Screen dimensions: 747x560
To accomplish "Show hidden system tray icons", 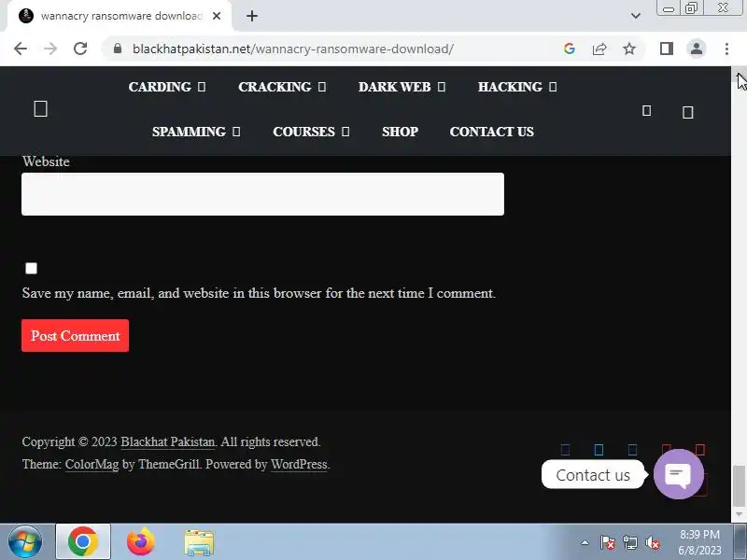I will click(x=585, y=542).
